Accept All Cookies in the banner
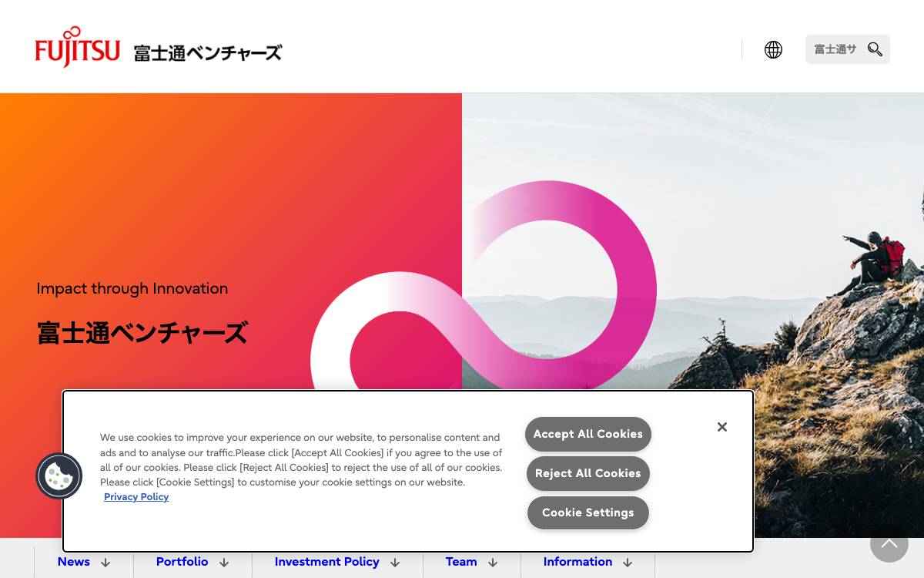Viewport: 924px width, 578px height. tap(588, 434)
